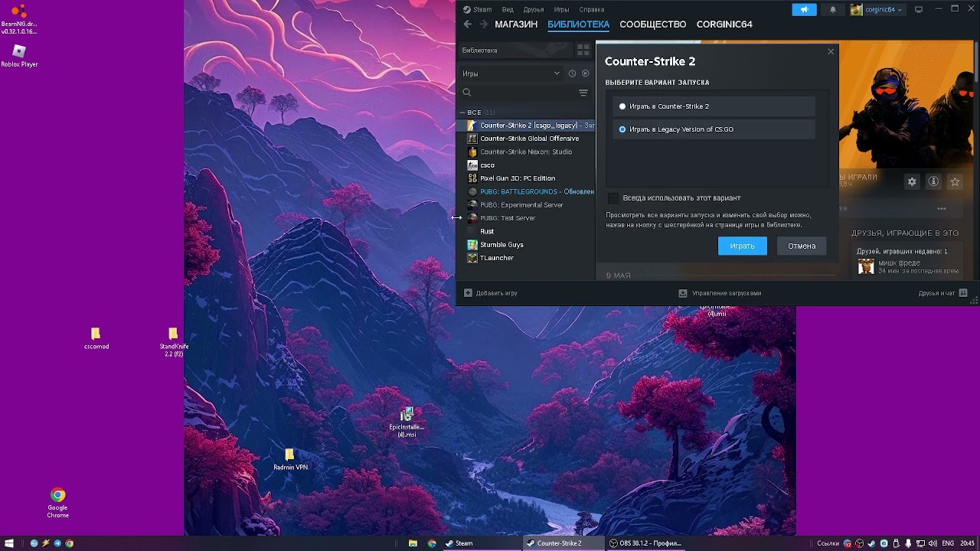This screenshot has height=551, width=980.
Task: Switch to the СООБЩЕСТВО tab
Action: click(652, 24)
